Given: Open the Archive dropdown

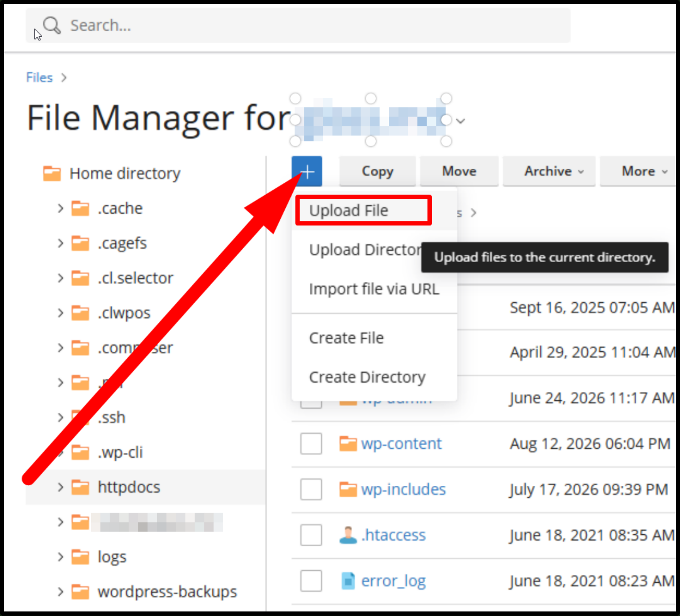Looking at the screenshot, I should click(549, 171).
